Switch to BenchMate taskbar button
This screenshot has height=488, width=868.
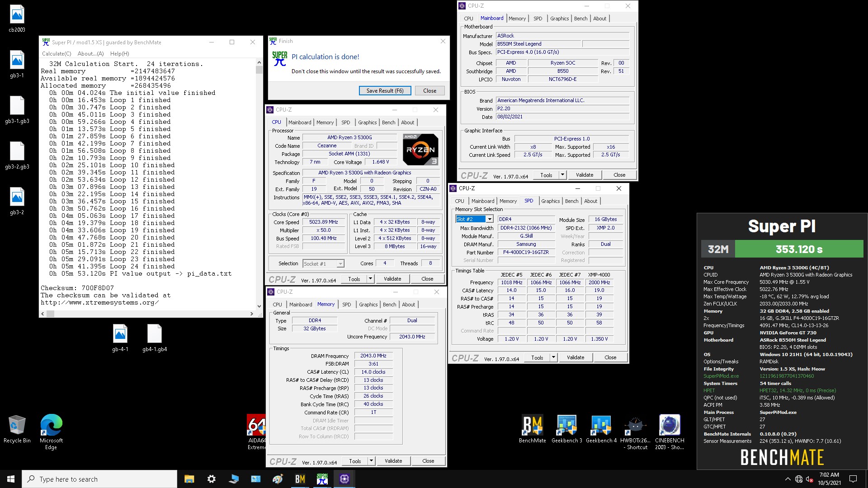coord(300,479)
